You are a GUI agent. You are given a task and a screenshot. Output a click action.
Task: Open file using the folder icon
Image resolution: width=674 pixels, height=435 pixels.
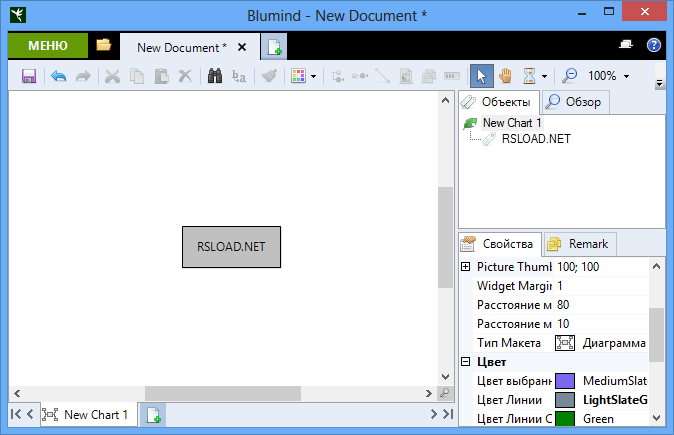pos(104,45)
